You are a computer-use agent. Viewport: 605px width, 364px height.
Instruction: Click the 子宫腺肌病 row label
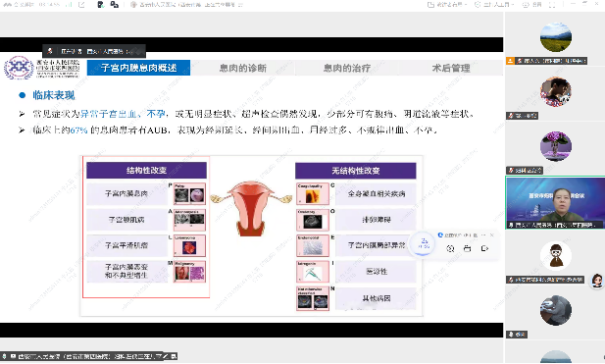tap(127, 220)
